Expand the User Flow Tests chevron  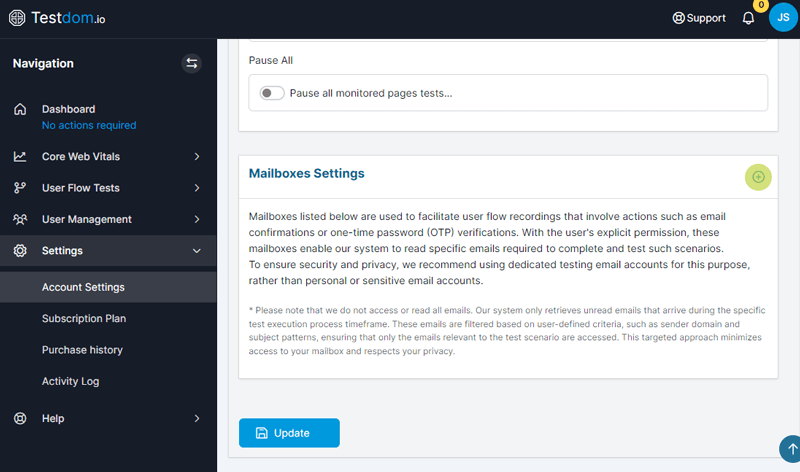(x=197, y=188)
